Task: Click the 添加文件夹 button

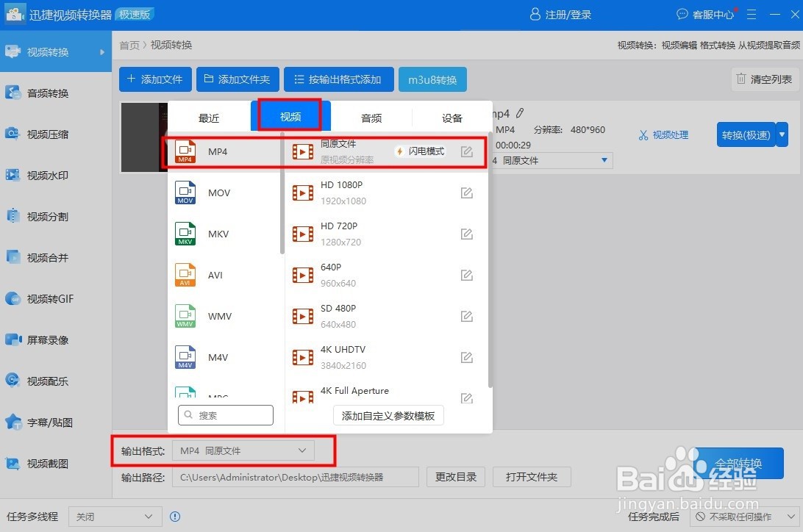Action: (238, 79)
